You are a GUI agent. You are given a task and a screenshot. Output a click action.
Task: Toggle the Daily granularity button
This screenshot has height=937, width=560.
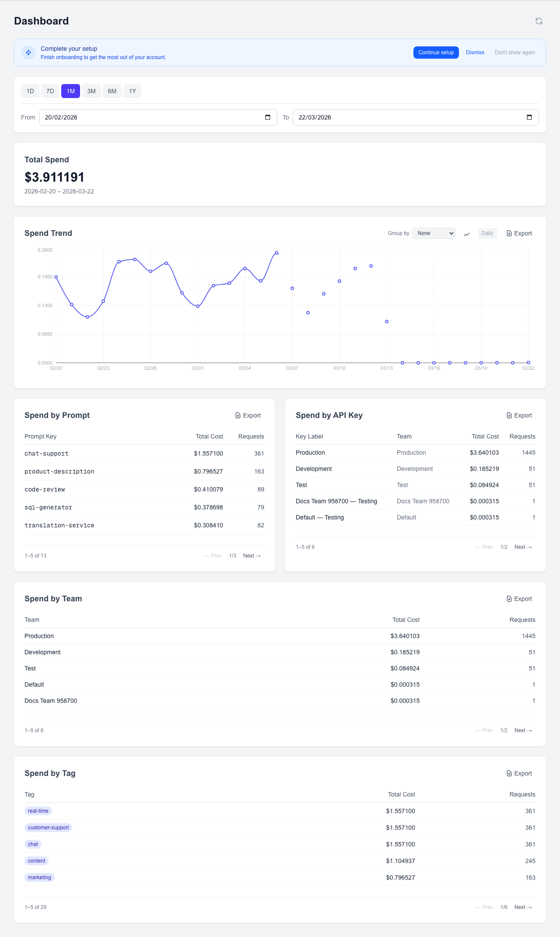[x=487, y=233]
